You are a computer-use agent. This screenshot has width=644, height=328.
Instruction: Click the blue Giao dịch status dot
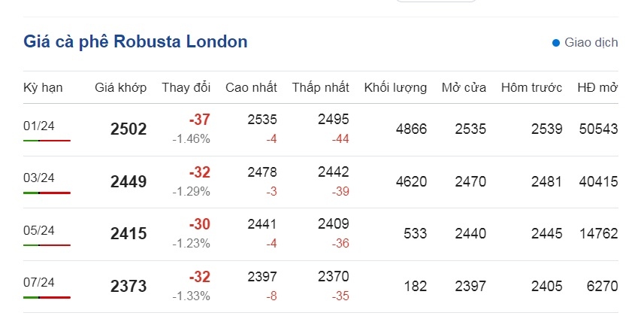click(x=556, y=43)
